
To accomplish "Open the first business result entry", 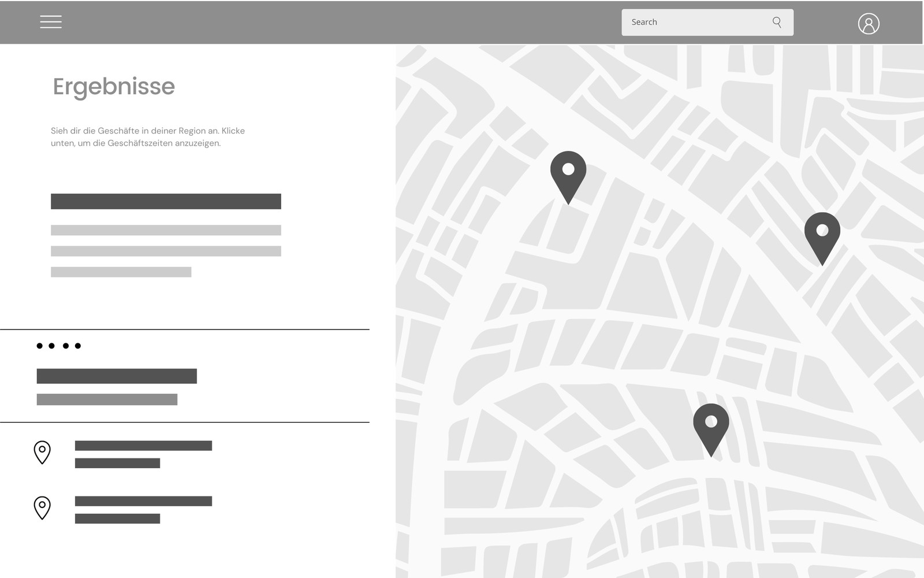I will click(x=143, y=445).
